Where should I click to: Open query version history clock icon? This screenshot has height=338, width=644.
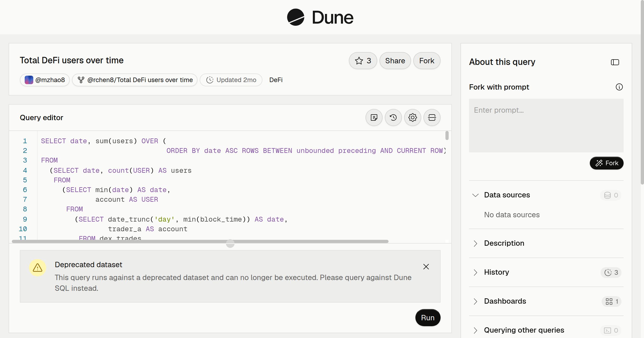point(393,117)
